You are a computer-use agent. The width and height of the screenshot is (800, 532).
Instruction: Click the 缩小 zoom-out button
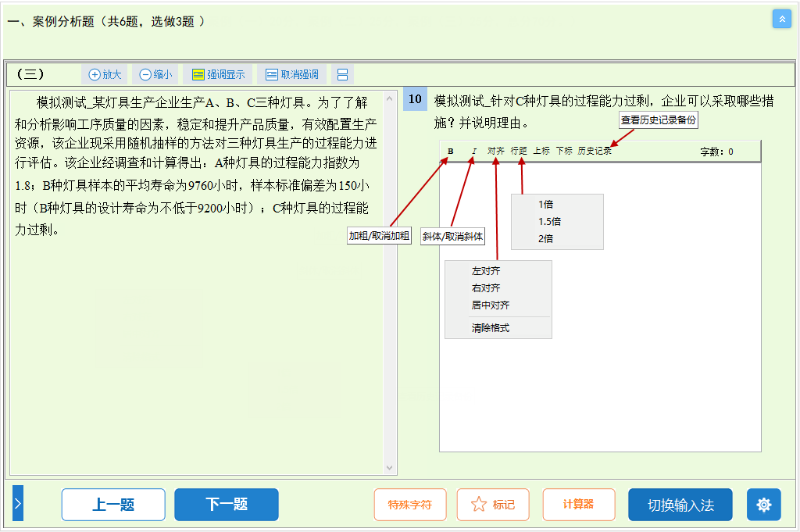155,74
